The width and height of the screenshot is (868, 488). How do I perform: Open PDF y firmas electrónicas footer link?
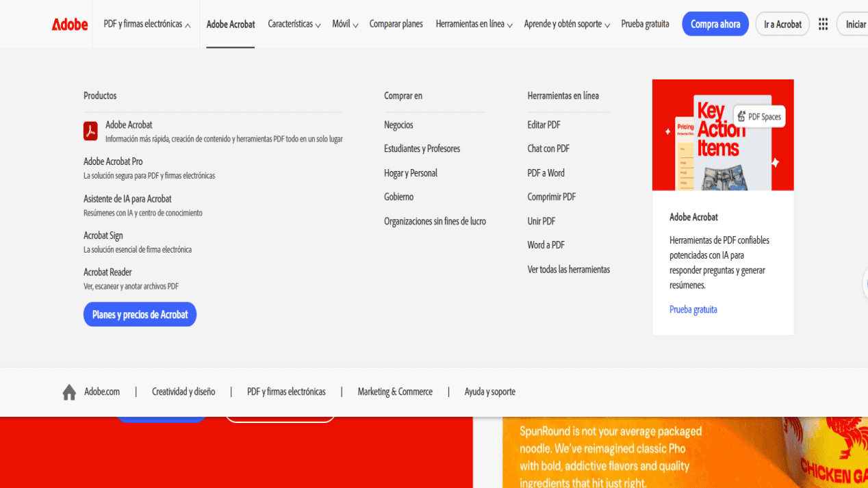point(286,391)
